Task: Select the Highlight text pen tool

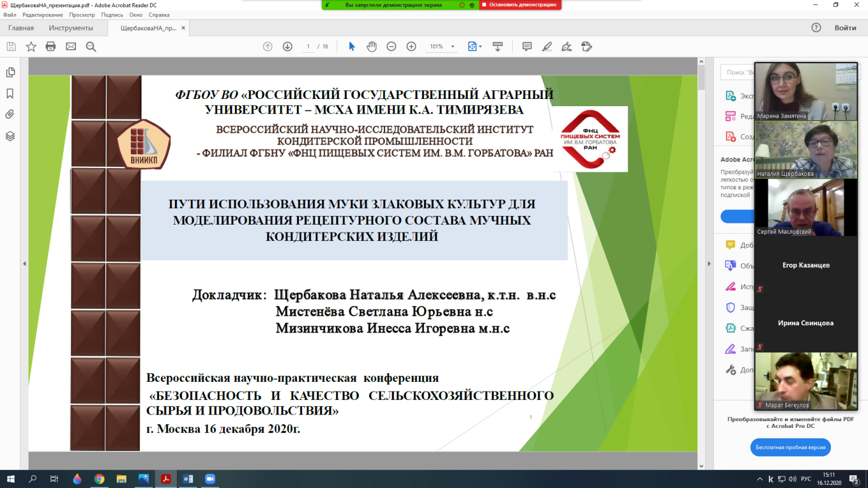Action: [547, 47]
